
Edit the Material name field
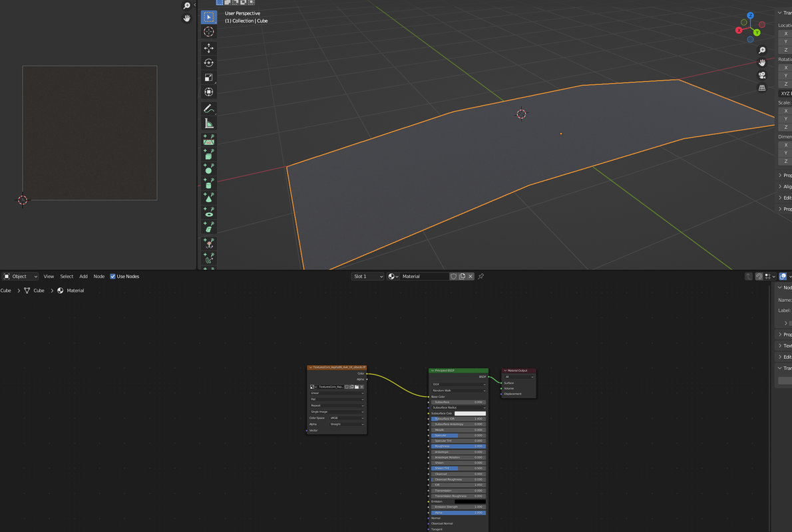[425, 276]
